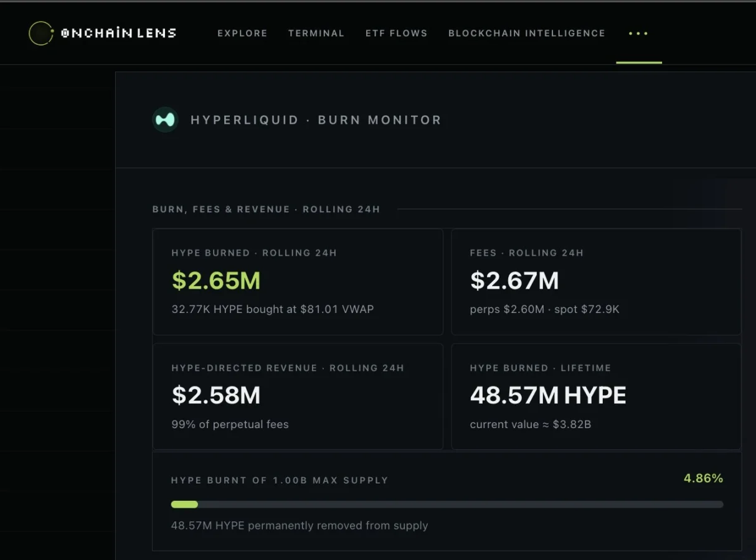Screen dimensions: 756x560
Task: Click the 'FEES · ROLLING 24H' card label
Action: [527, 253]
